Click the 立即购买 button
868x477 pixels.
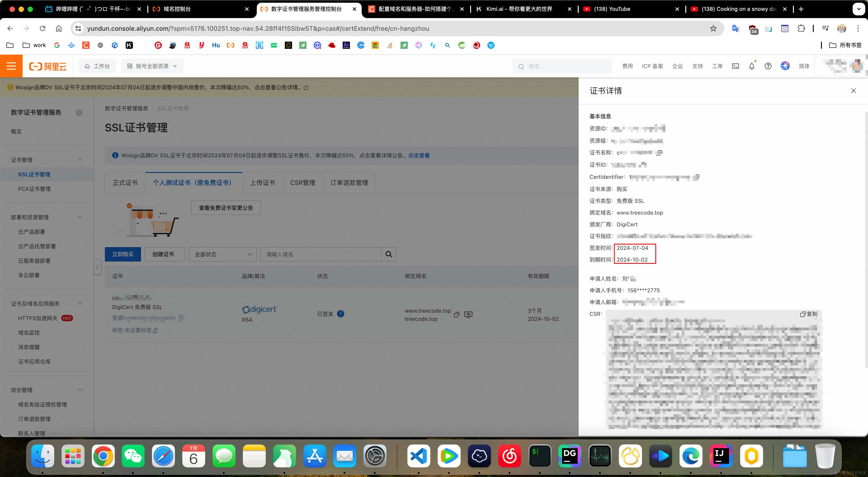coord(123,254)
